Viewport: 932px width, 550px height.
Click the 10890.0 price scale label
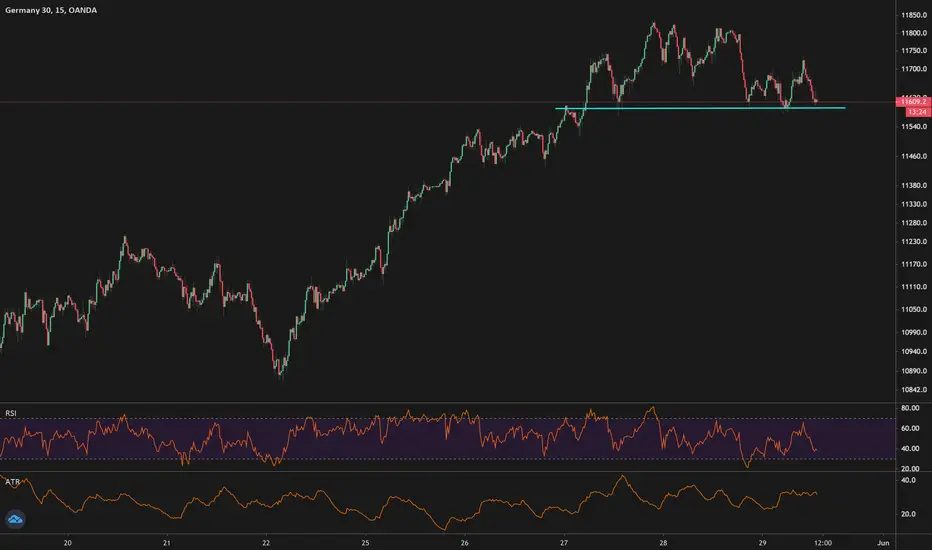914,371
